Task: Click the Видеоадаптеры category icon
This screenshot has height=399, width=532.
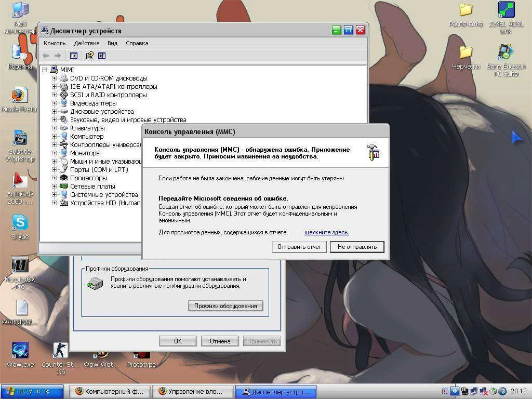Action: pos(64,103)
